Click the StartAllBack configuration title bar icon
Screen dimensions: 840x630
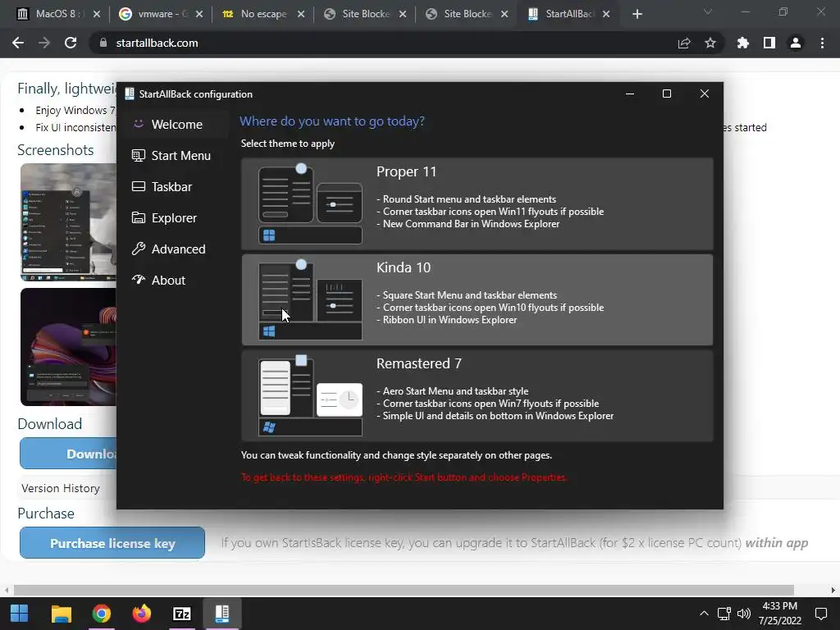click(x=129, y=94)
